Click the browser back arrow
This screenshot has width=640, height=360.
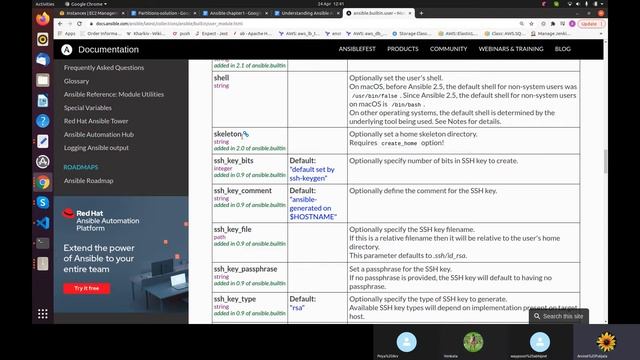(x=60, y=24)
